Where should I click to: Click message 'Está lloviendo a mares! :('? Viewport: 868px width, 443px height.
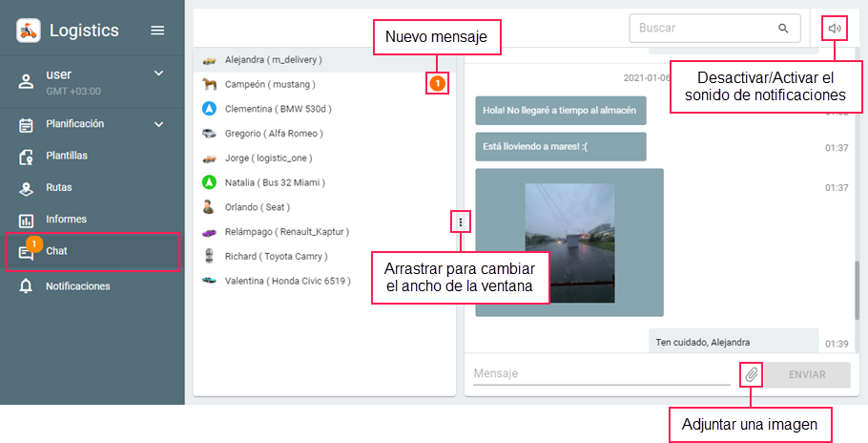point(560,147)
